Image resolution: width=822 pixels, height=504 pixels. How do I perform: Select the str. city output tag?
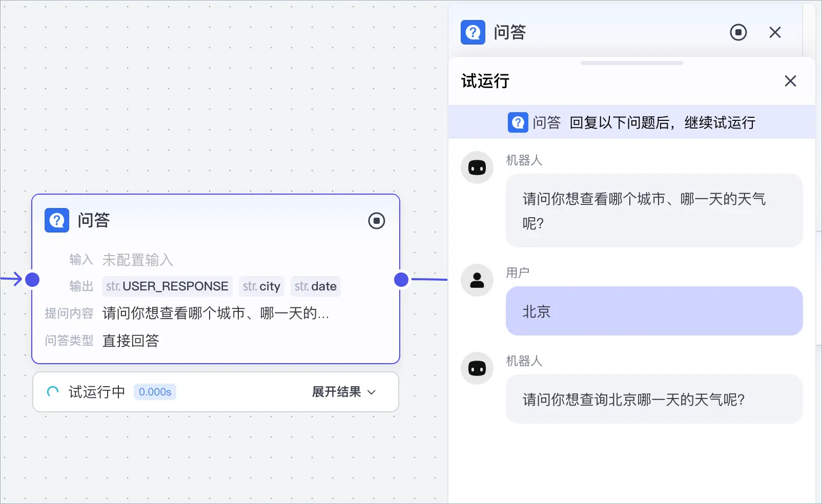click(x=261, y=286)
